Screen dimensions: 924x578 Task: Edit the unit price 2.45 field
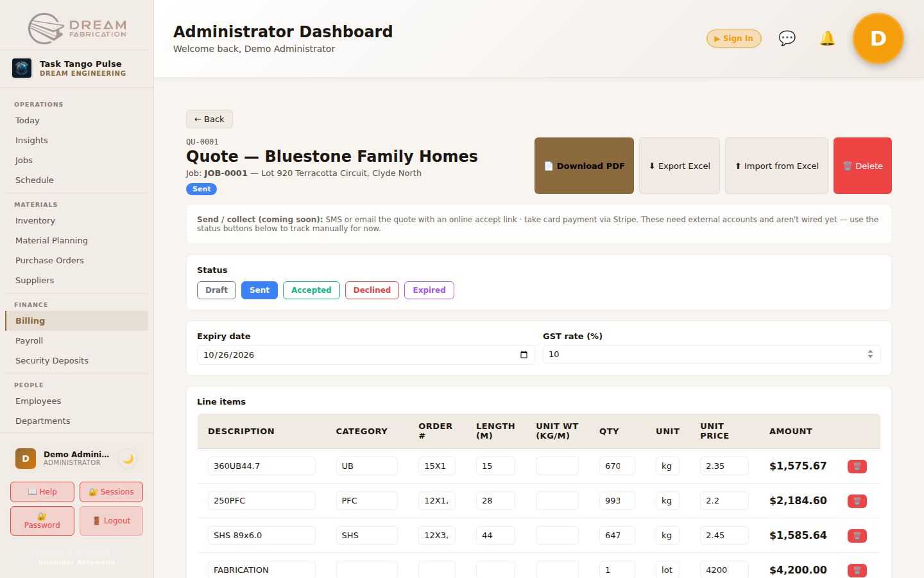coord(724,536)
